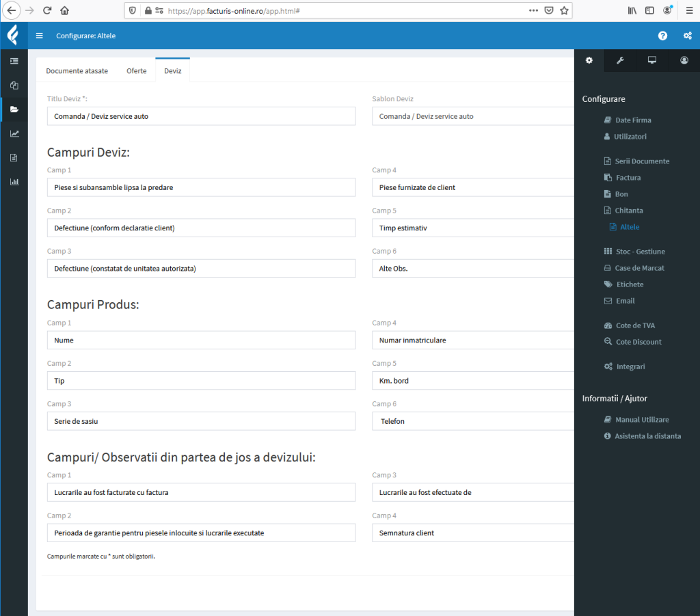Open the list icon in left sidebar
This screenshot has height=616, width=700.
tap(14, 61)
